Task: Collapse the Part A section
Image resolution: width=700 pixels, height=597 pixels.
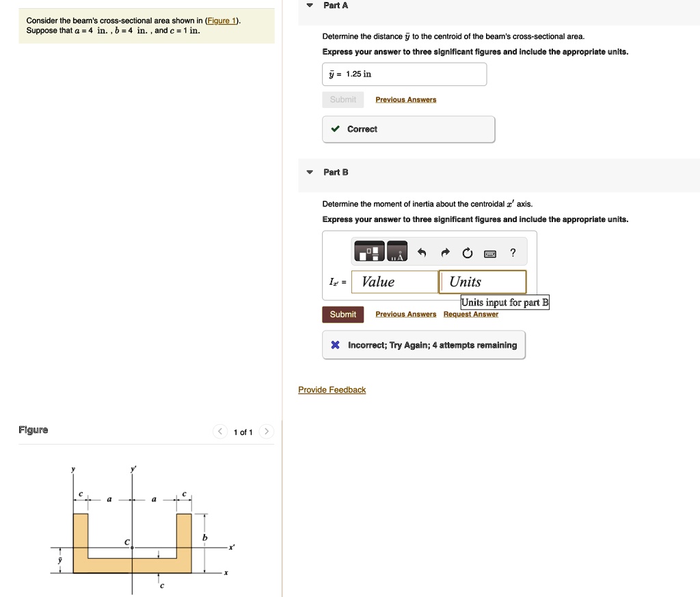Action: (309, 5)
